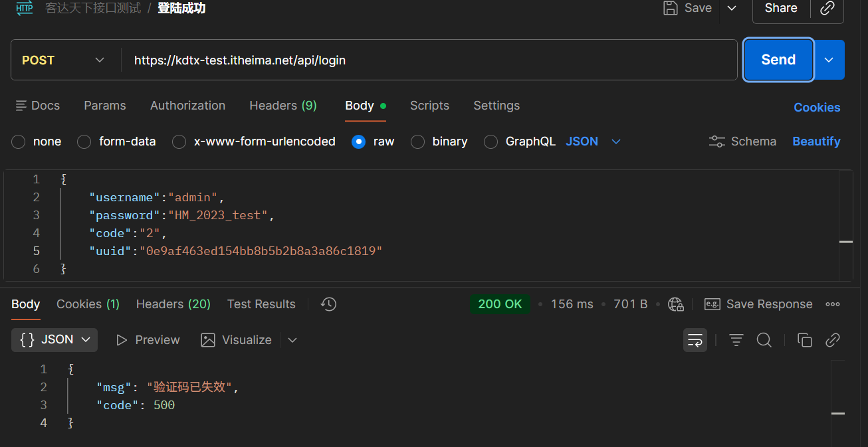Select the form-data radio option
This screenshot has width=868, height=447.
coord(84,141)
